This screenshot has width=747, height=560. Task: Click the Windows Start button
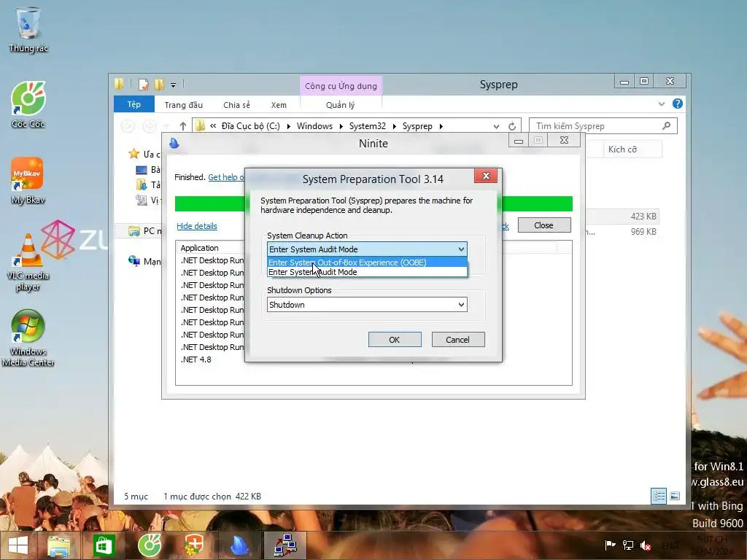point(18,545)
